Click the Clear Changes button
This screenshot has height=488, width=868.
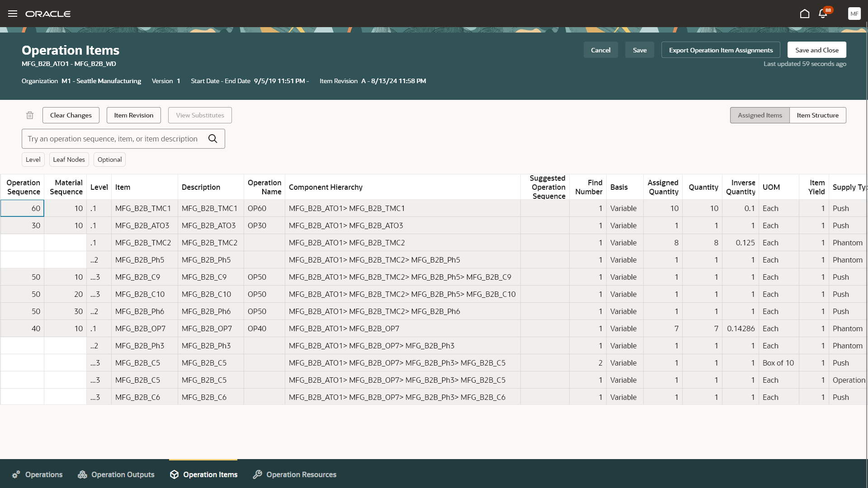click(x=71, y=115)
